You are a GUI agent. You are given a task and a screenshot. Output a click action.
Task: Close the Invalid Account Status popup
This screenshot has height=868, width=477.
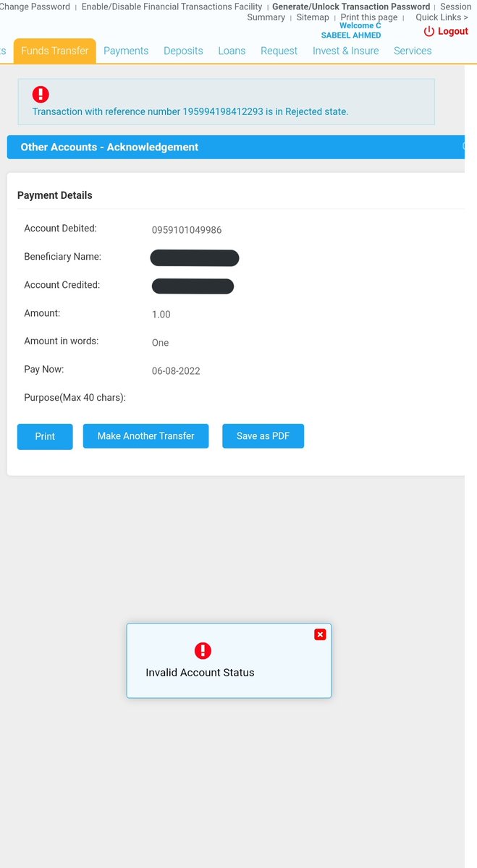[320, 634]
